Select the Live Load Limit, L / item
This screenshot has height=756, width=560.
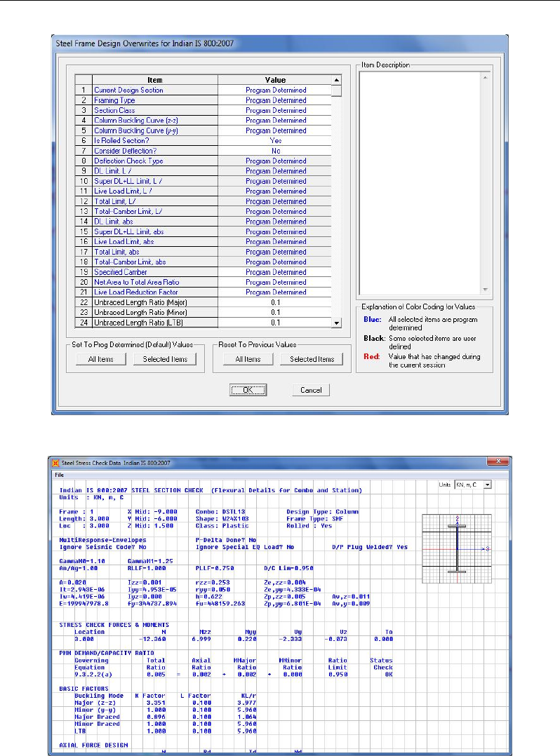tap(155, 191)
